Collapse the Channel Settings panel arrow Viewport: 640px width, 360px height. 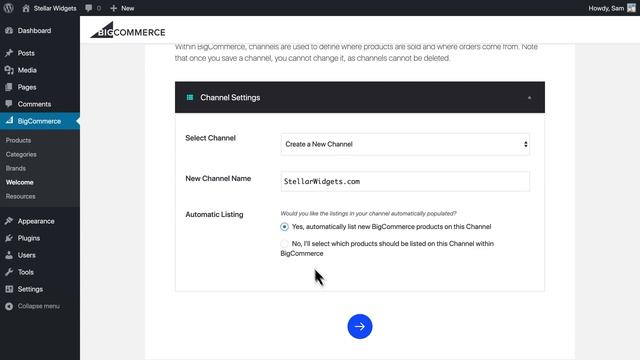click(x=529, y=98)
